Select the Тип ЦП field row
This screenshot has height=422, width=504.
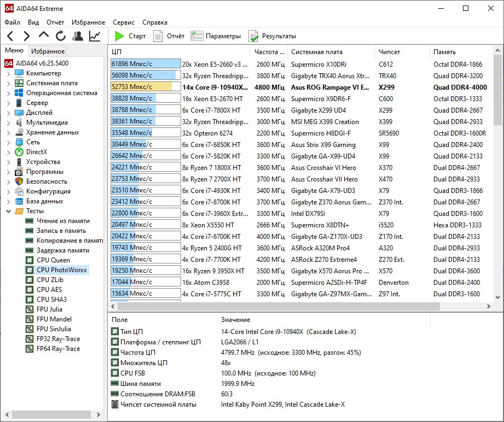(269, 331)
